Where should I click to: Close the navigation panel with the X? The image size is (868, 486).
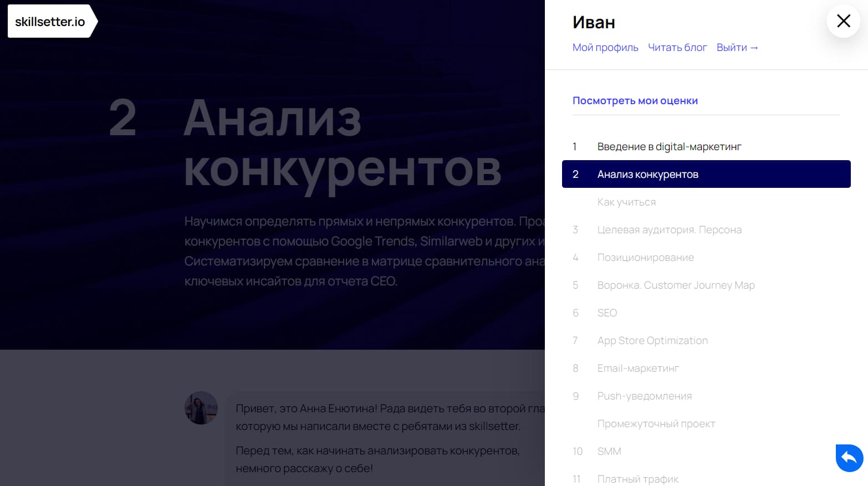click(843, 21)
